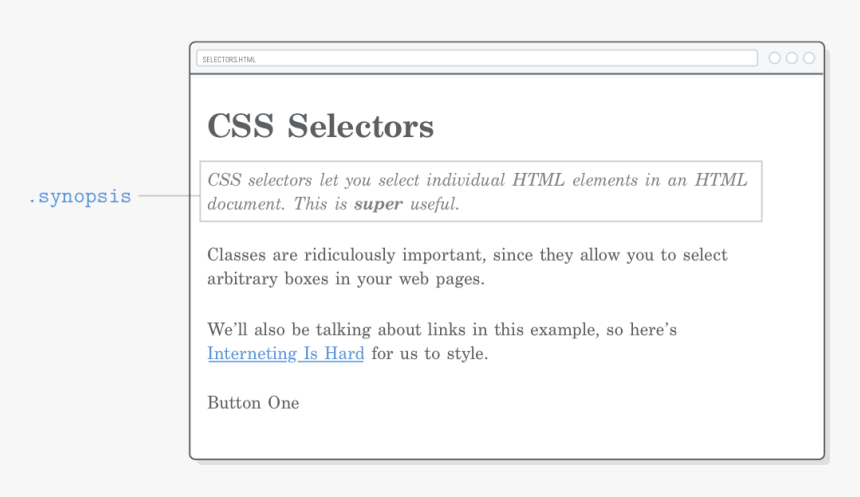860x497 pixels.
Task: Click the Button One text
Action: pos(253,403)
